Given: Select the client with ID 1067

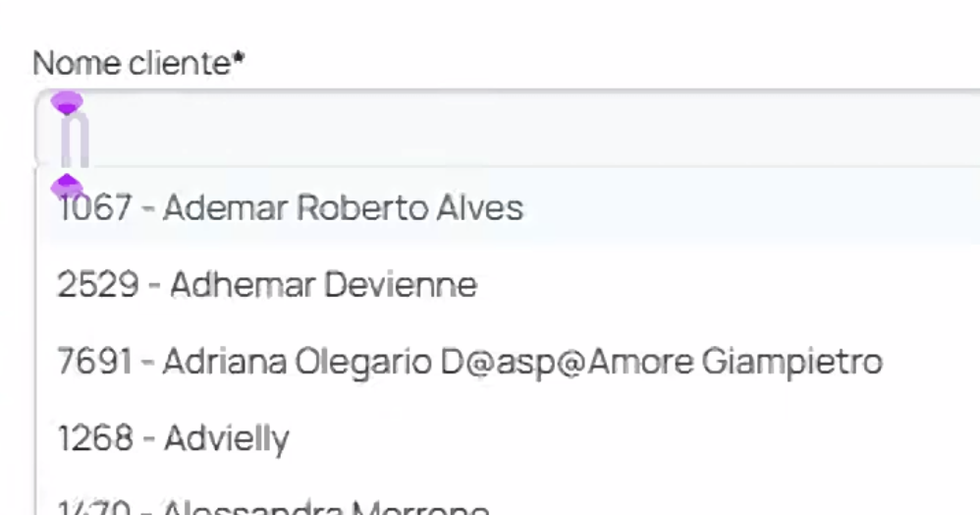Looking at the screenshot, I should click(x=291, y=208).
